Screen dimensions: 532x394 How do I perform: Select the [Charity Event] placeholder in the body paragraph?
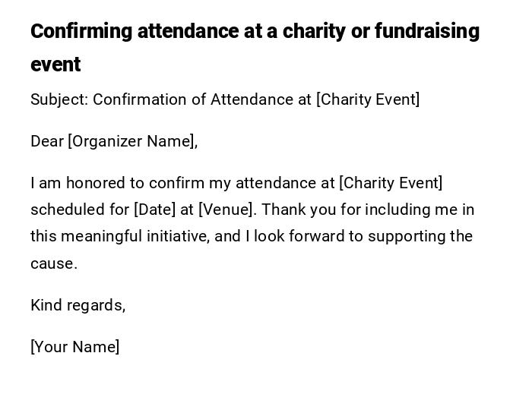(391, 183)
